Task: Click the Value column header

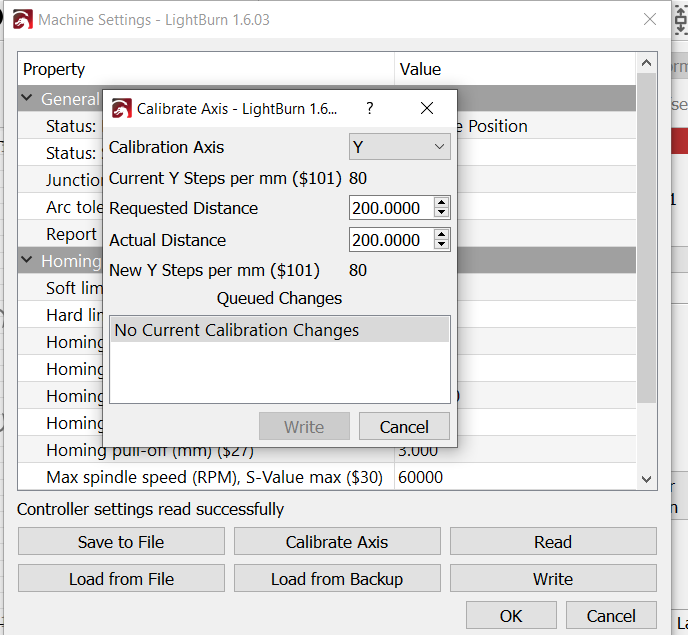Action: click(x=515, y=69)
